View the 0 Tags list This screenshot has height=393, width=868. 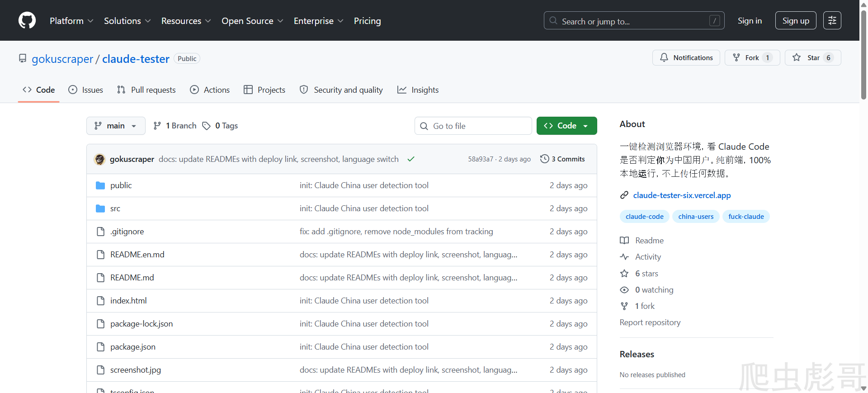click(x=220, y=126)
